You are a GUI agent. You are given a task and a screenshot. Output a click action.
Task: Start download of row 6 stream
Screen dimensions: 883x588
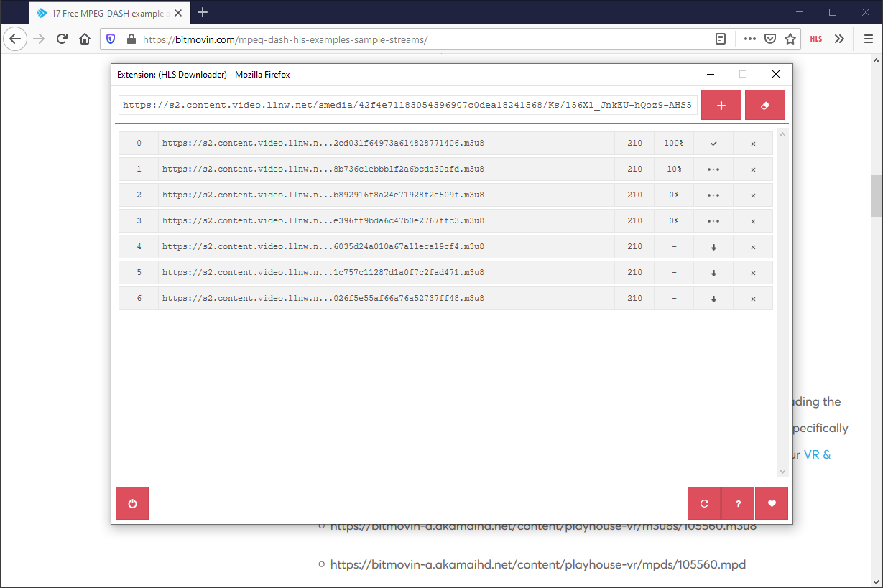713,299
